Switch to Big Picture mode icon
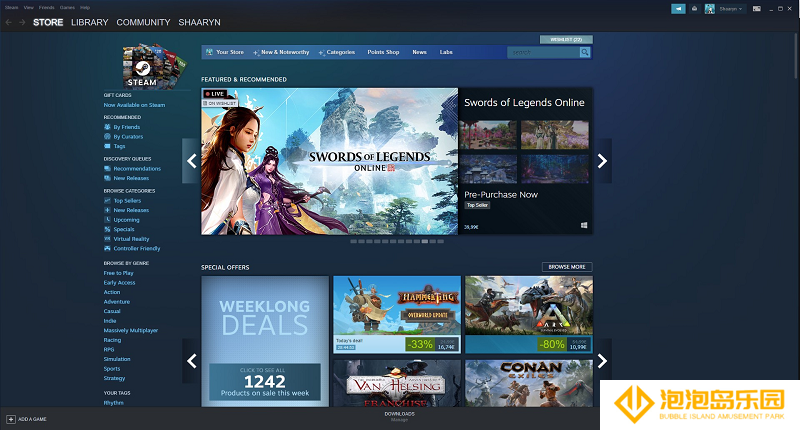The width and height of the screenshot is (800, 430). click(x=757, y=9)
